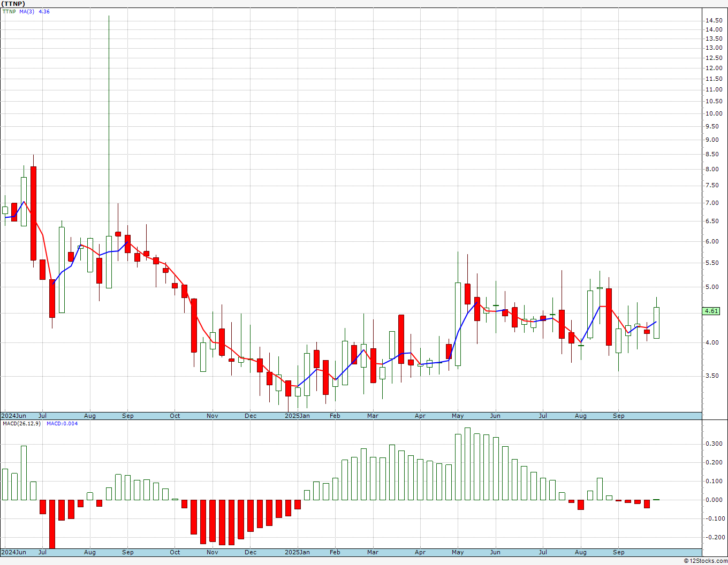The width and height of the screenshot is (728, 565).
Task: Click 2025Jan on the price chart date axis
Action: point(297,416)
